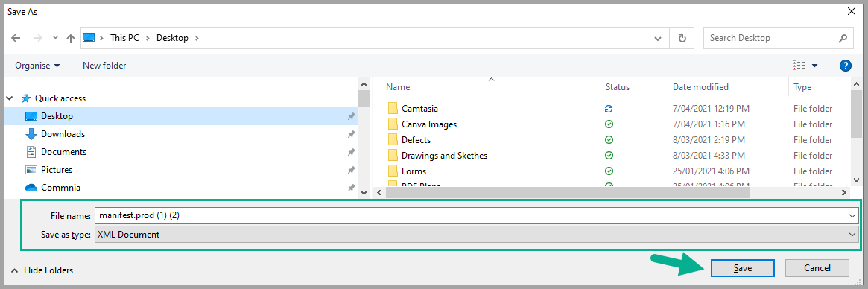
Task: Open the blue help question mark icon
Action: click(x=846, y=66)
